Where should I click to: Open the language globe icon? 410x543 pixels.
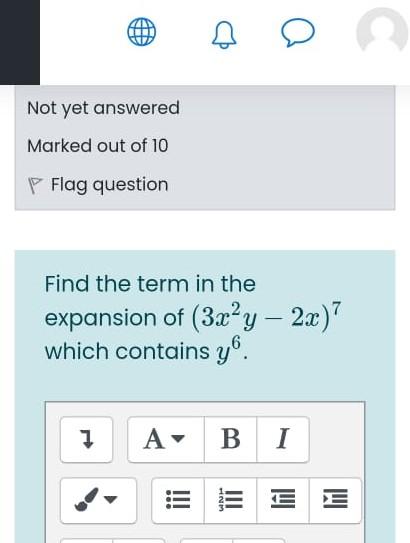(x=142, y=32)
